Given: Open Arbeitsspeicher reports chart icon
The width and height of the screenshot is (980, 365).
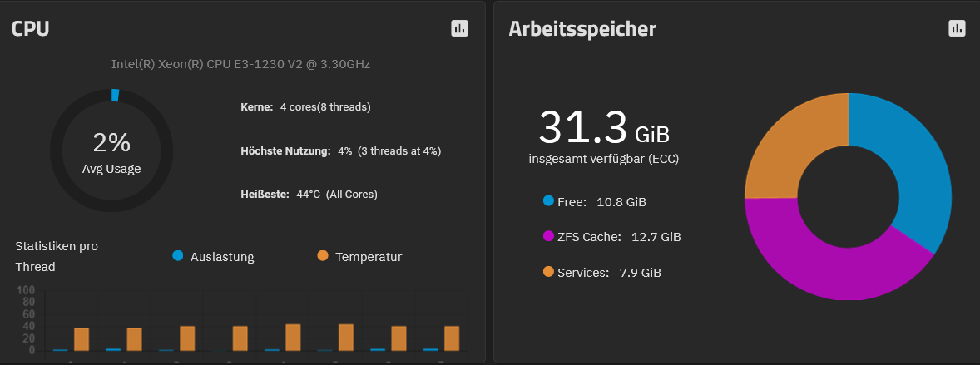Looking at the screenshot, I should pos(957,28).
